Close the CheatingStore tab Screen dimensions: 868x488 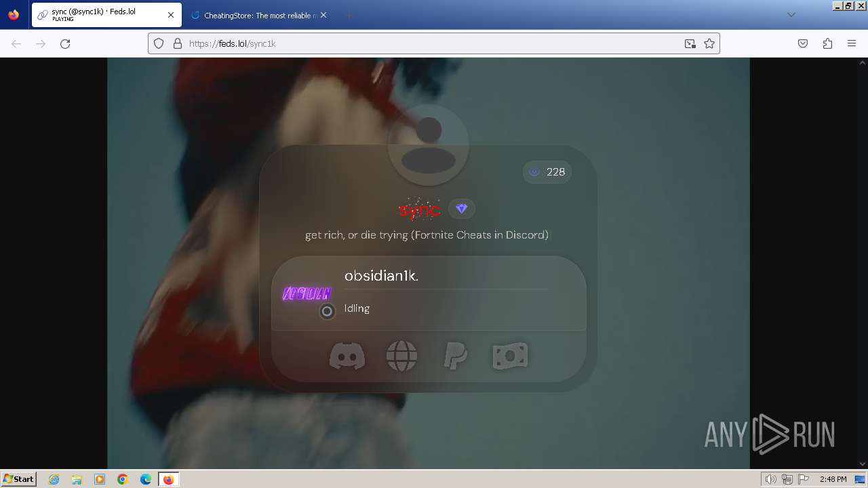323,15
